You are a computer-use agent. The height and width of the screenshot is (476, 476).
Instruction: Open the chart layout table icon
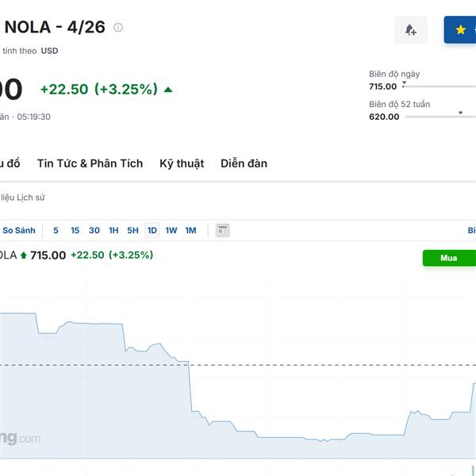pyautogui.click(x=223, y=231)
